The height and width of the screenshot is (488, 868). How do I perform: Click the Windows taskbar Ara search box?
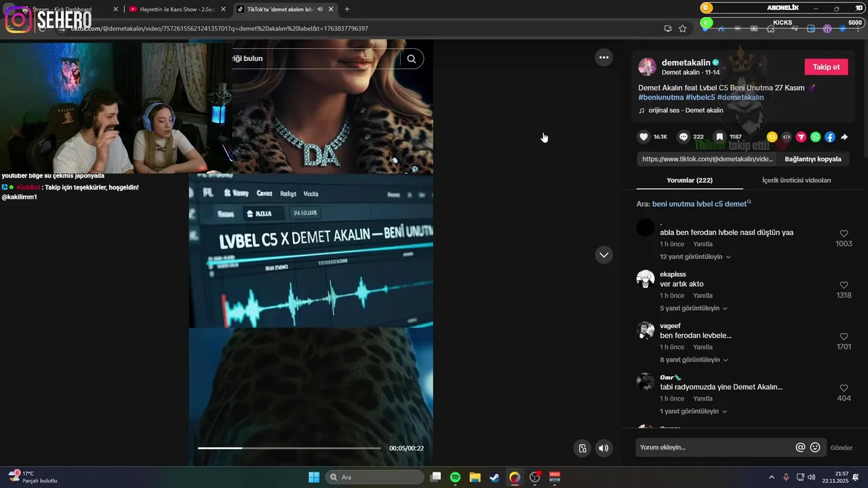point(376,477)
